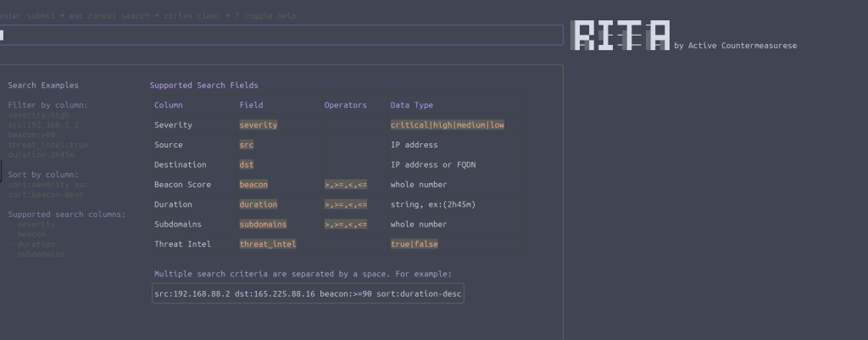Screen dimensions: 868x340
Task: Pick the 'duration' field tag
Action: coord(259,204)
